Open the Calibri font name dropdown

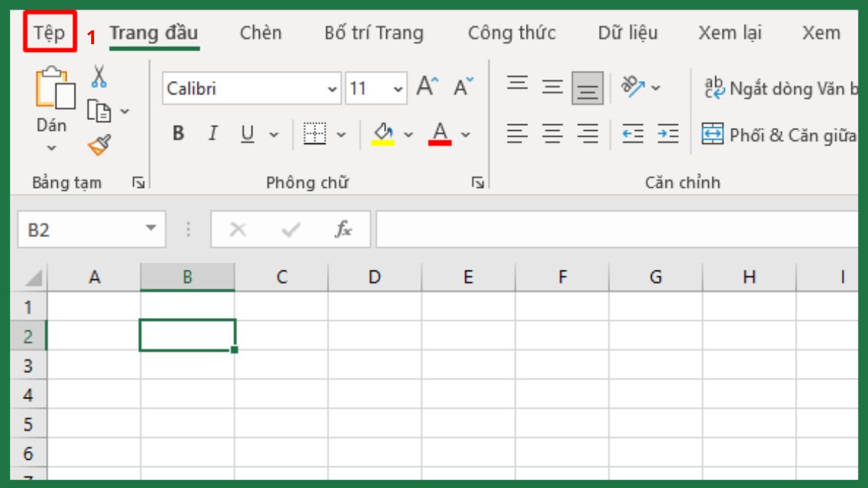(332, 88)
